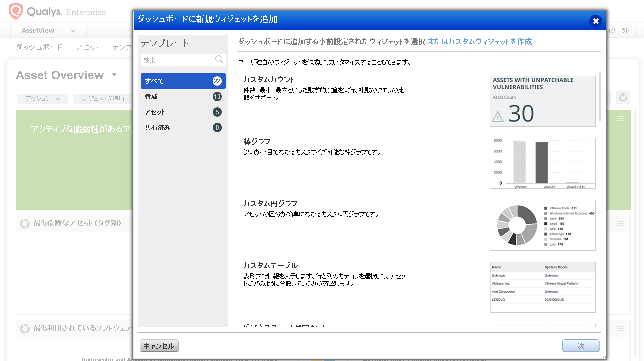Viewport: 644px width, 361px height.
Task: Choose the 棒グラフ widget template
Action: (x=419, y=163)
